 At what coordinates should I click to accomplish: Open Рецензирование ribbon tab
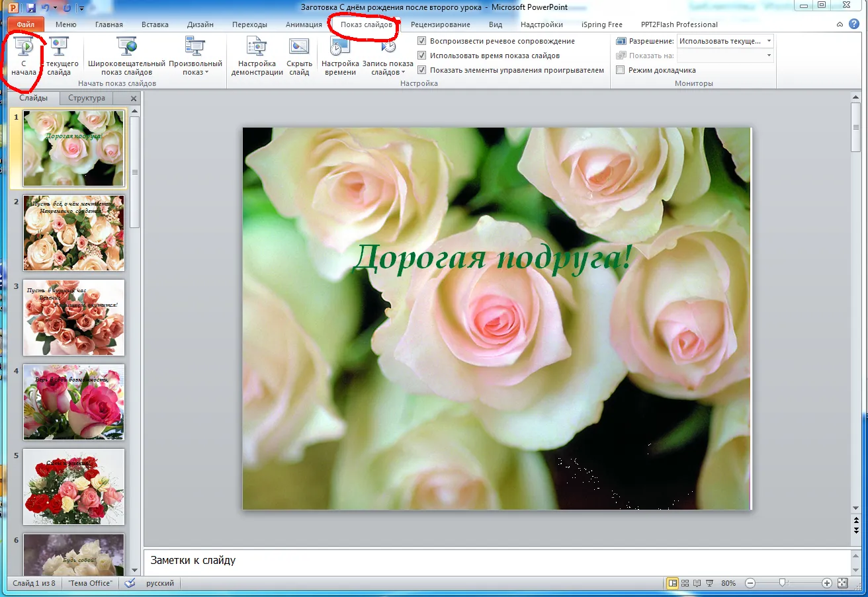(x=440, y=24)
